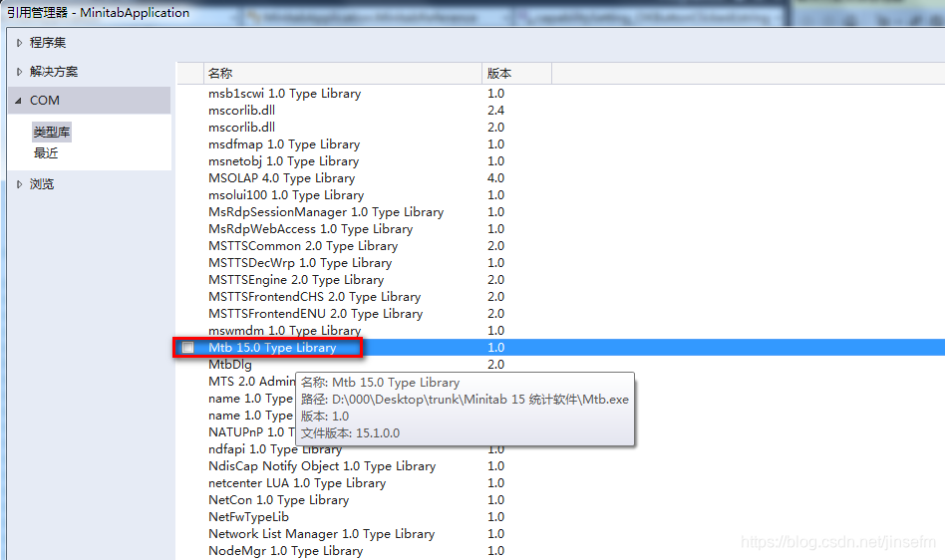Click version 2.0 in the MtbDlg row

[496, 365]
